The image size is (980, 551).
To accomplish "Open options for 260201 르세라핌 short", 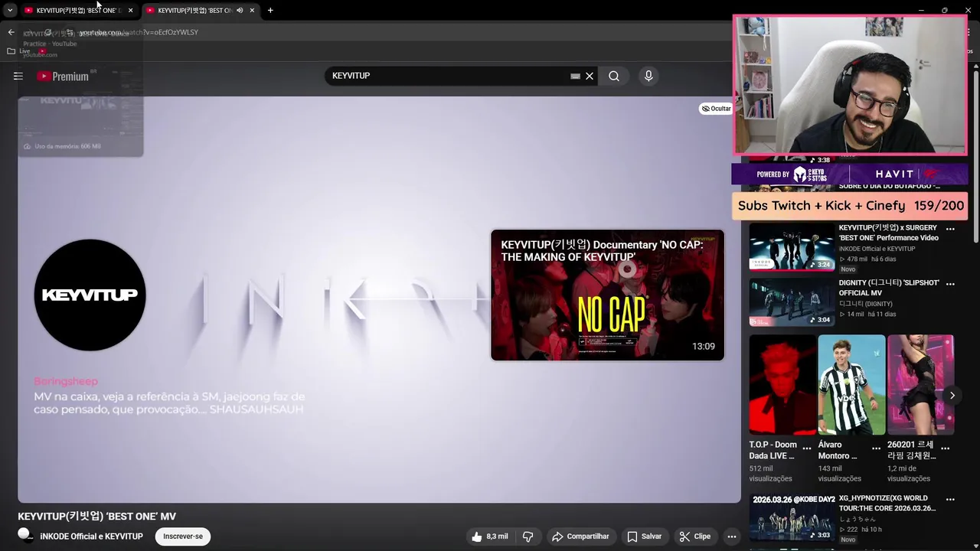I will tap(946, 448).
